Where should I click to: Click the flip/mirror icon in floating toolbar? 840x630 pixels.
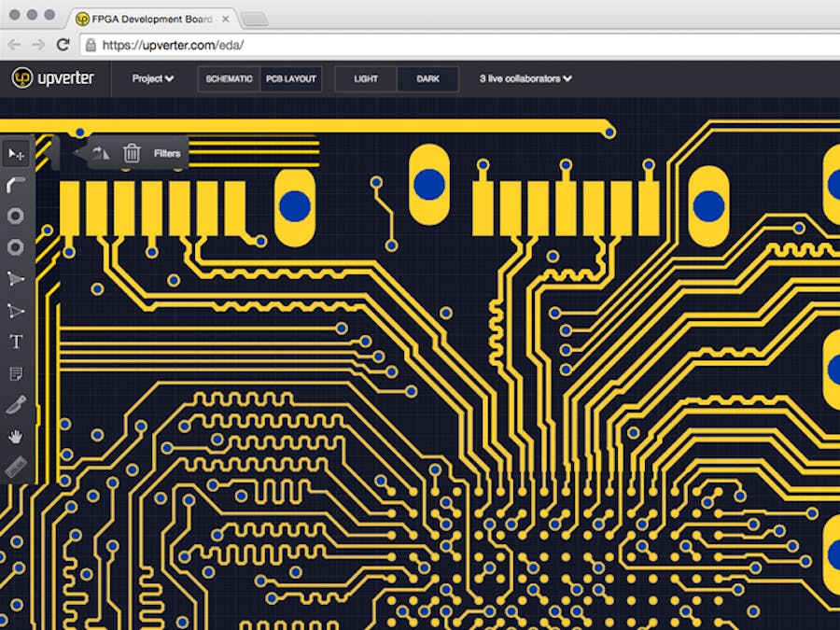[x=101, y=153]
